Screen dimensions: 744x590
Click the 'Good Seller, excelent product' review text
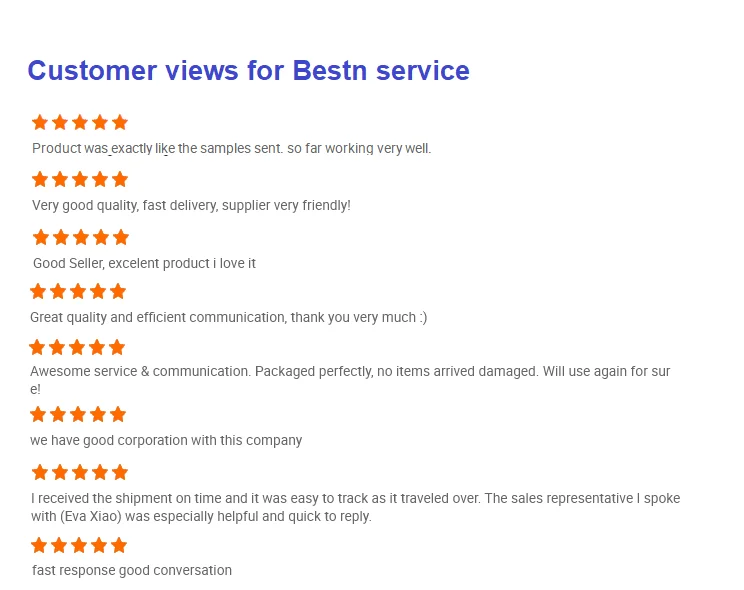tap(144, 264)
